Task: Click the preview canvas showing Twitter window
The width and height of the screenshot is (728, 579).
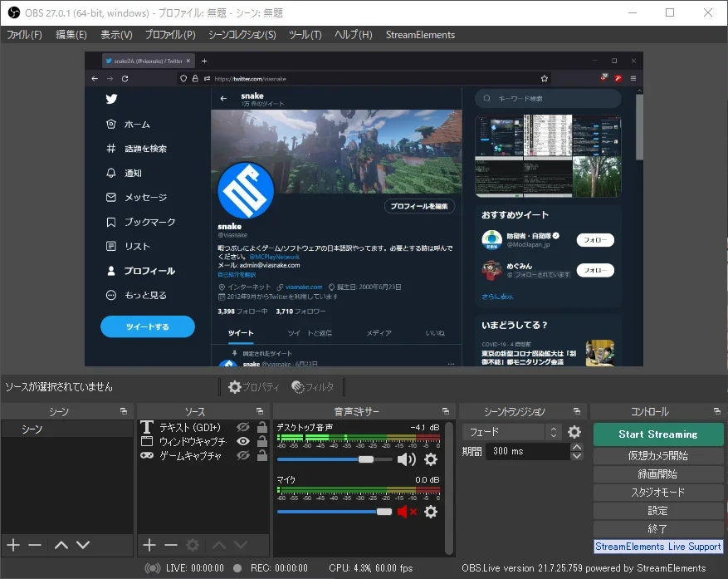Action: [x=364, y=209]
